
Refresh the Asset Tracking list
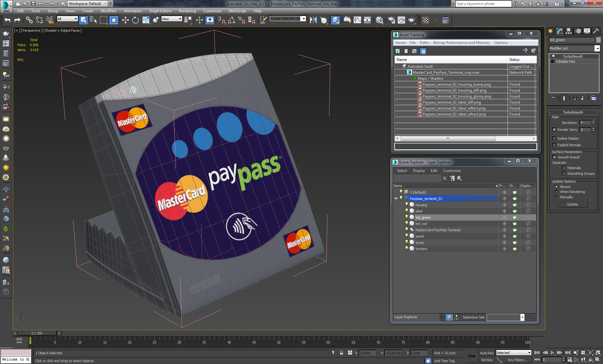pos(398,51)
